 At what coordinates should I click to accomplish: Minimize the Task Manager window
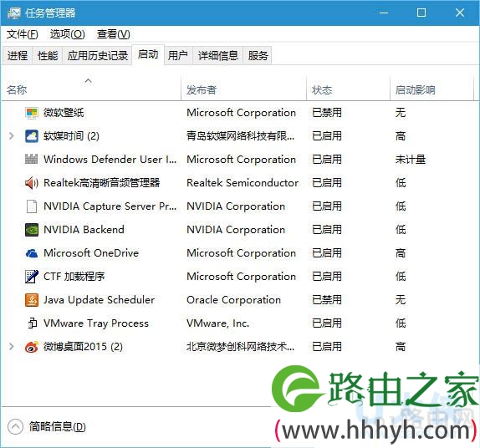(383, 13)
